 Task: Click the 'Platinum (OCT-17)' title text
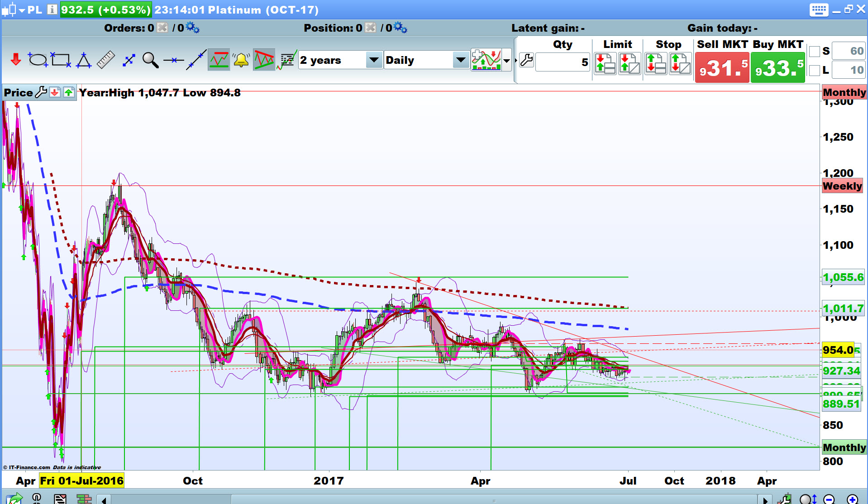[x=263, y=10]
